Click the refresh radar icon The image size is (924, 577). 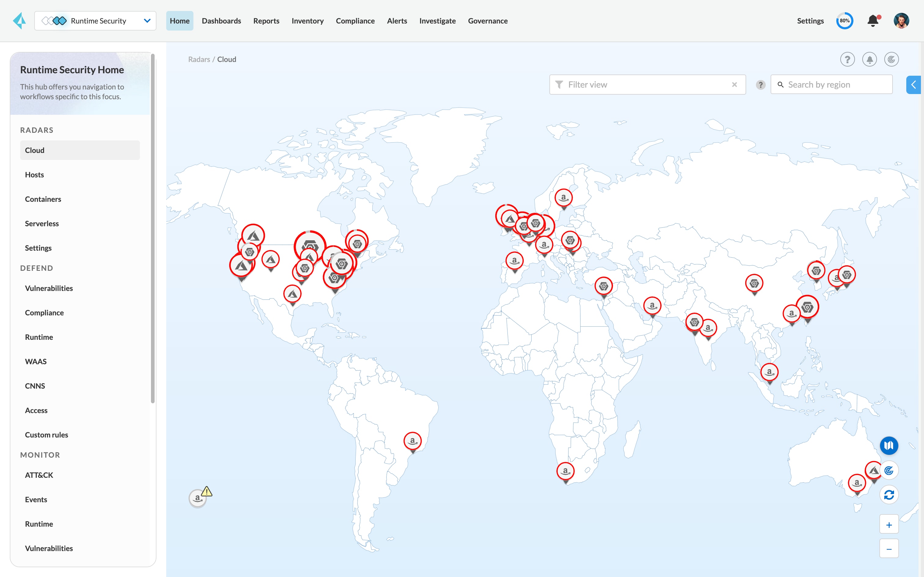(x=889, y=495)
